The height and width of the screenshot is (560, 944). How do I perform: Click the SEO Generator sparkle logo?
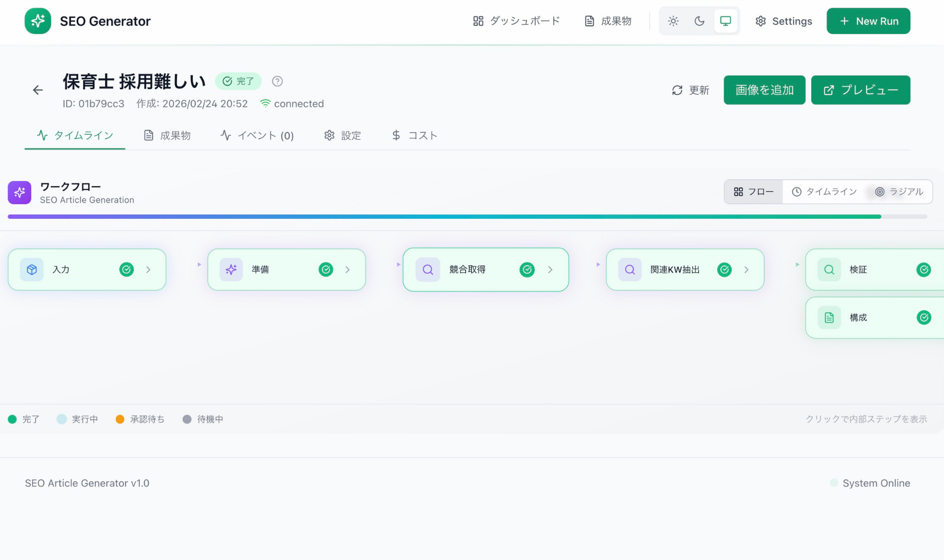click(x=38, y=21)
